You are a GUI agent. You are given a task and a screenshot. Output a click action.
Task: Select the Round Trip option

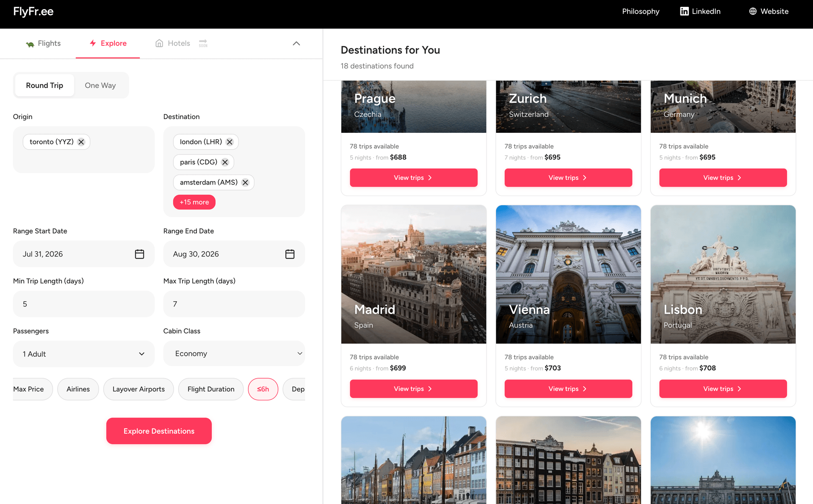point(44,85)
